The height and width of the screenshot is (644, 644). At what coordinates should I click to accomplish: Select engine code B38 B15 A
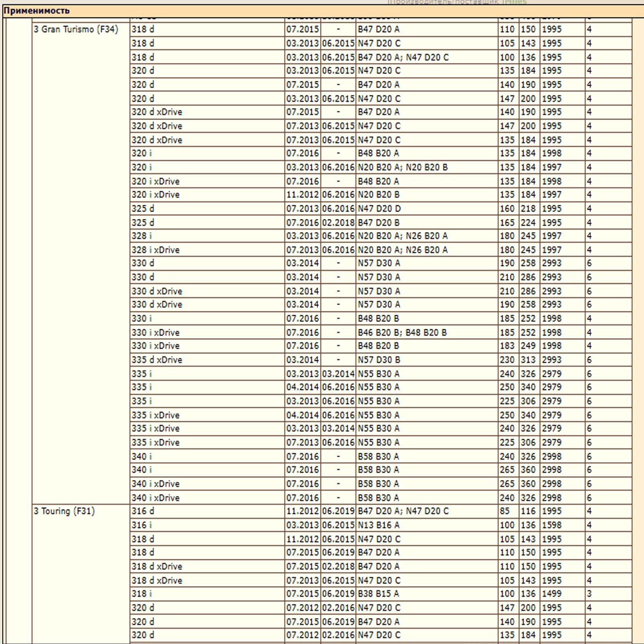point(378,594)
